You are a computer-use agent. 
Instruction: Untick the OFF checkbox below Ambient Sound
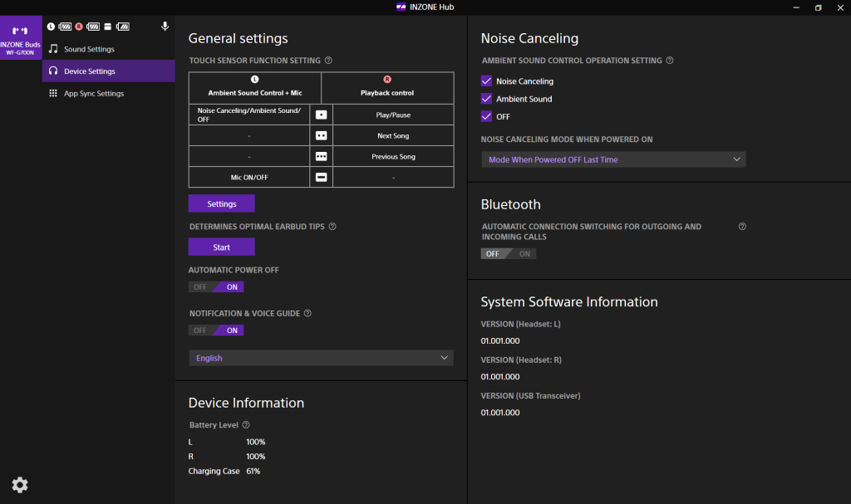pos(486,116)
